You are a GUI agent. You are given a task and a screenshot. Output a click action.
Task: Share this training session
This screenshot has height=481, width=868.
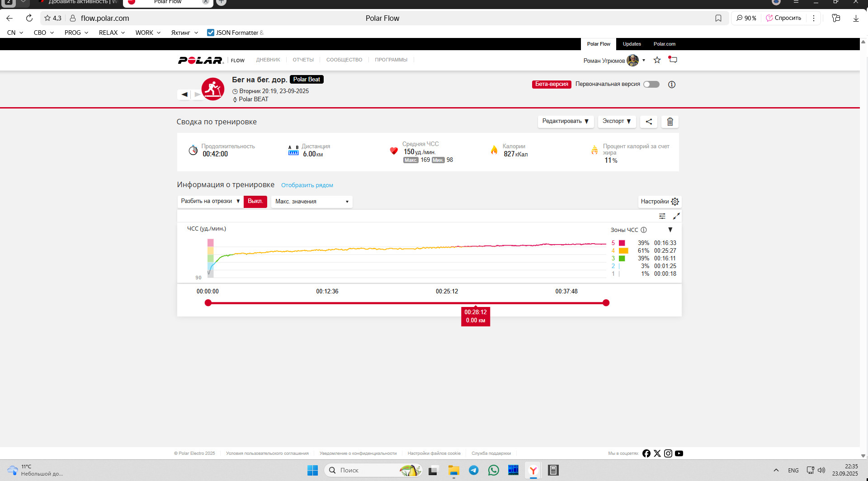pyautogui.click(x=649, y=122)
